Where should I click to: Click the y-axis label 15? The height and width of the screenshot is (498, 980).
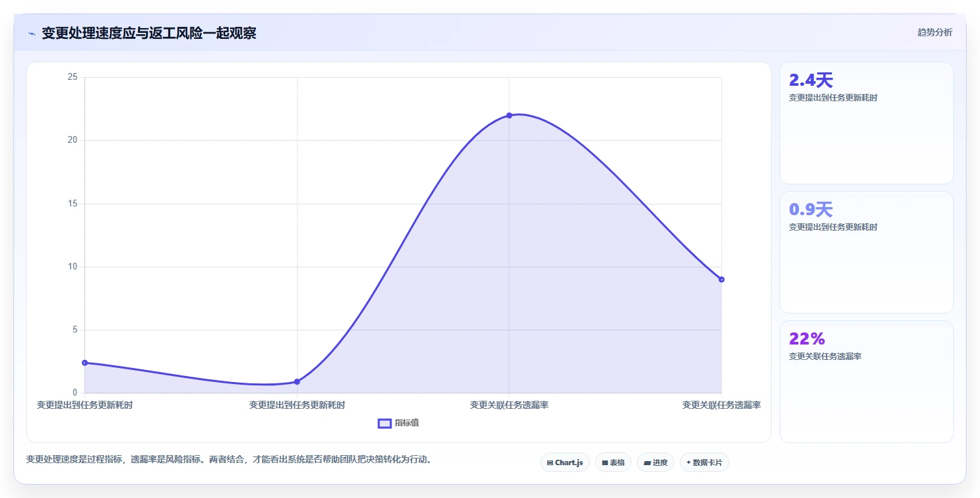point(72,204)
